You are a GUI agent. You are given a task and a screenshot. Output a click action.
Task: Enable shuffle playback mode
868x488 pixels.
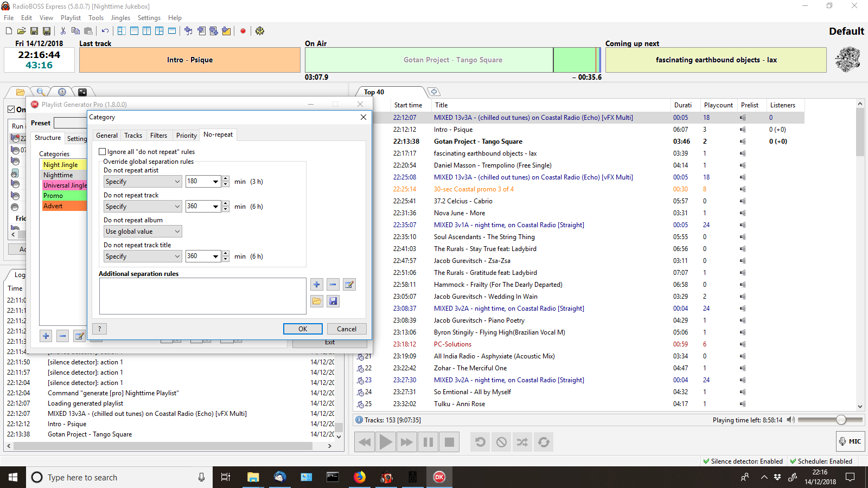click(x=522, y=442)
